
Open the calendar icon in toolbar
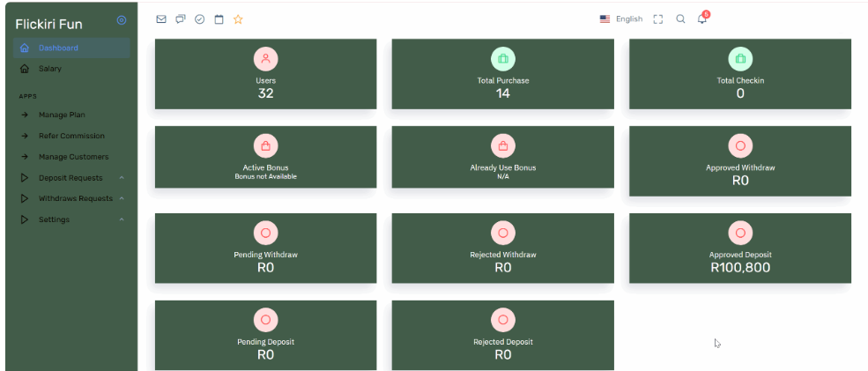(x=219, y=19)
